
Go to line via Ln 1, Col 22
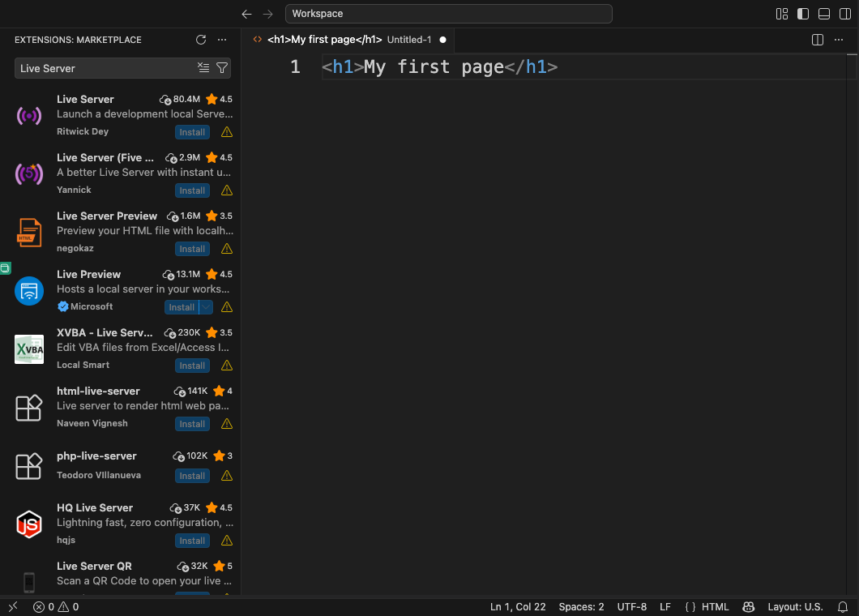click(x=518, y=607)
